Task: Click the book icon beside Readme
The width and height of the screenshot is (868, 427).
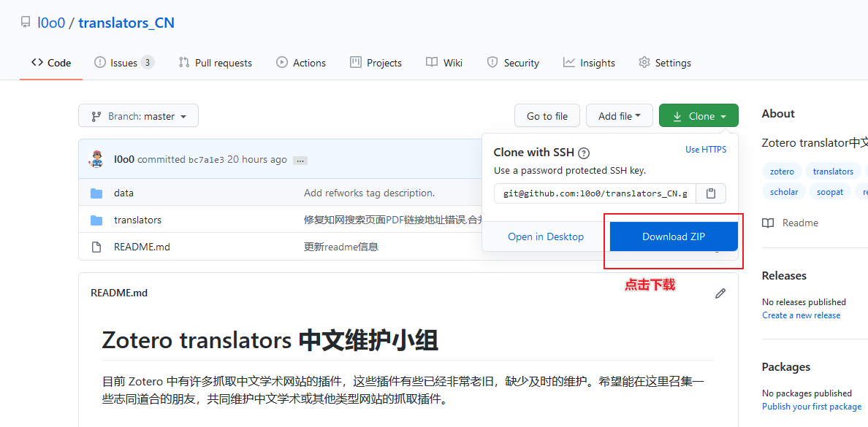Action: [768, 223]
